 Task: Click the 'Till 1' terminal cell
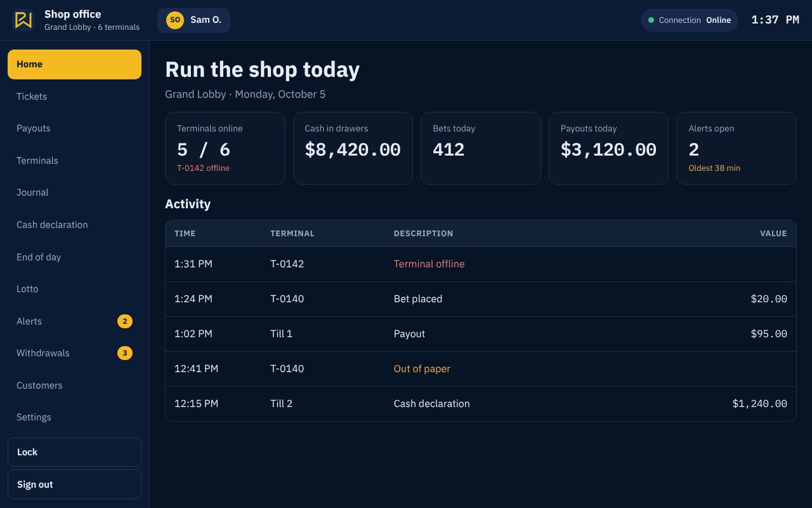(281, 334)
